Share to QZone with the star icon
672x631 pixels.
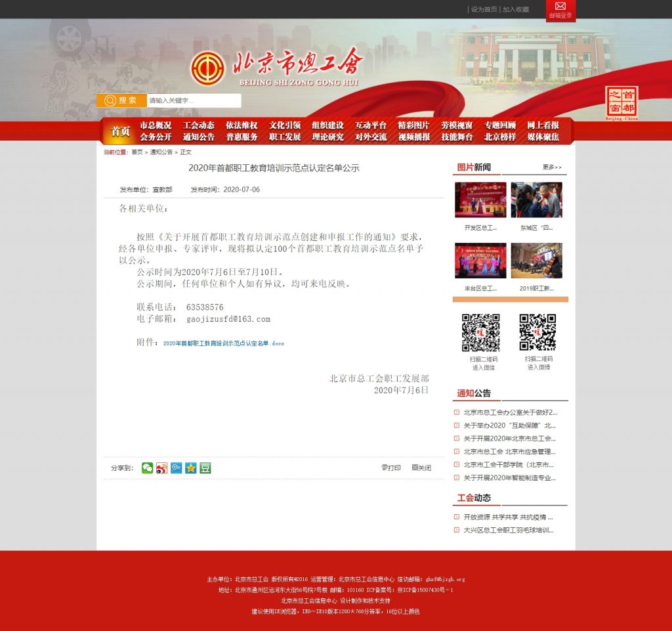point(191,468)
